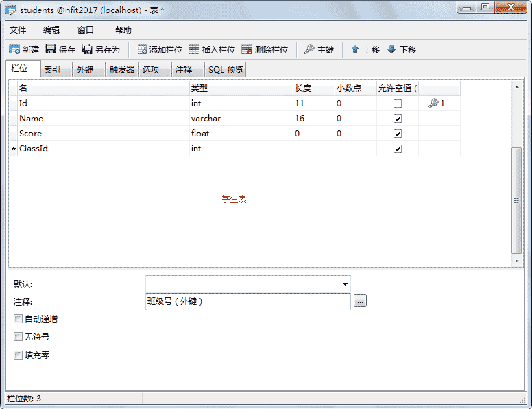The width and height of the screenshot is (532, 409).
Task: Open the 编辑 (Edit) menu
Action: [51, 30]
